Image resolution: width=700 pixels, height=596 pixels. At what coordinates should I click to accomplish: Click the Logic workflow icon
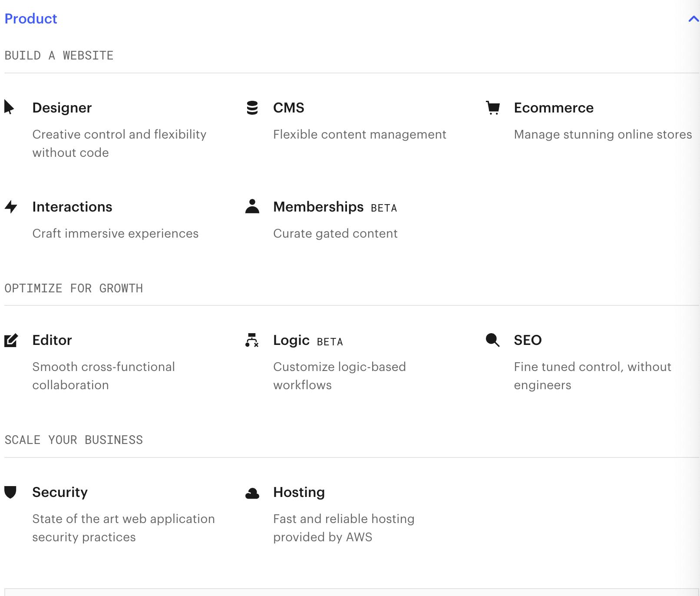(252, 340)
